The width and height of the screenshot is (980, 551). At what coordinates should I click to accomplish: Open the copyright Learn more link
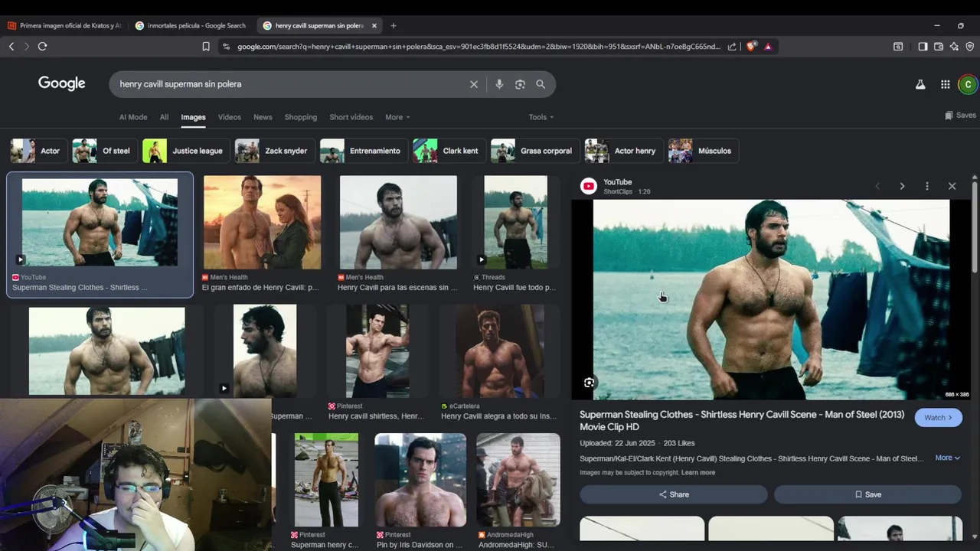[698, 473]
